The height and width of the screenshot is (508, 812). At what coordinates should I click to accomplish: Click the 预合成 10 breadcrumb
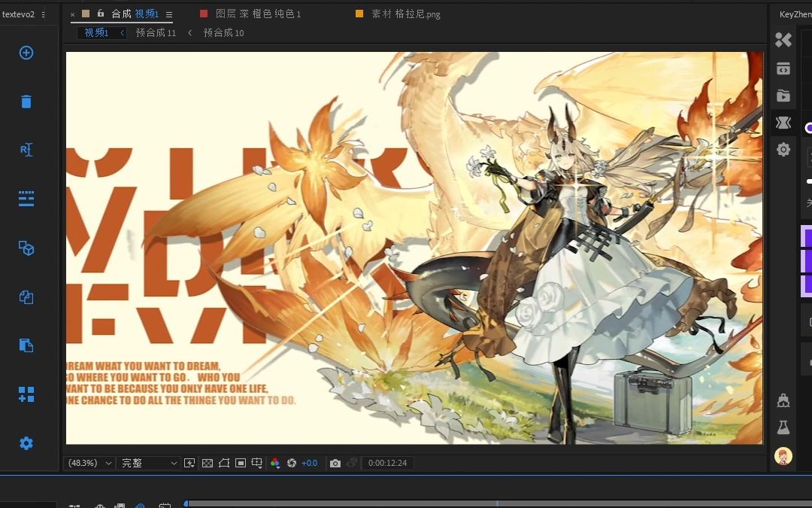[x=222, y=32]
